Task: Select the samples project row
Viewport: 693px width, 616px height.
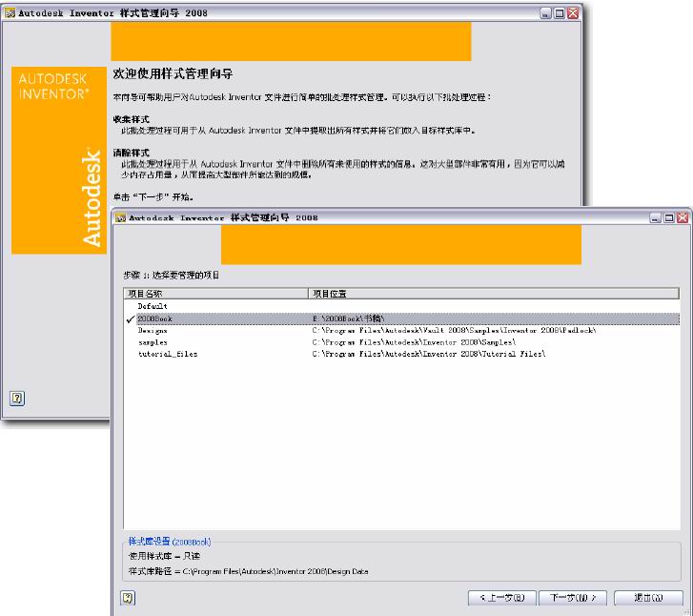Action: click(401, 342)
